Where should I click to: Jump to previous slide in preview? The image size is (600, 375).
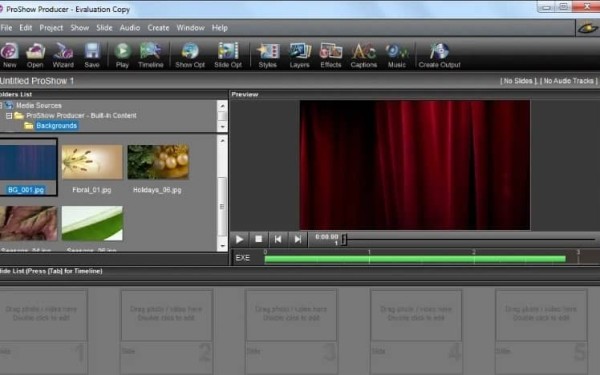pos(278,240)
